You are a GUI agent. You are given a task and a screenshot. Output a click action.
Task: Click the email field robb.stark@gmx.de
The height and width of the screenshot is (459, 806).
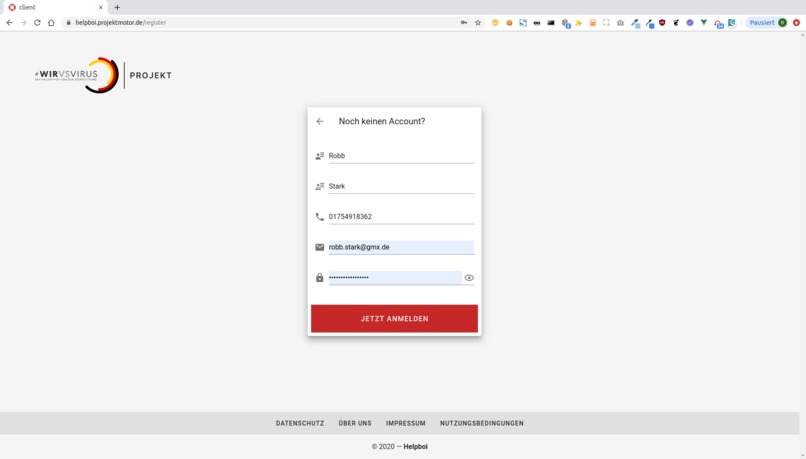point(401,247)
